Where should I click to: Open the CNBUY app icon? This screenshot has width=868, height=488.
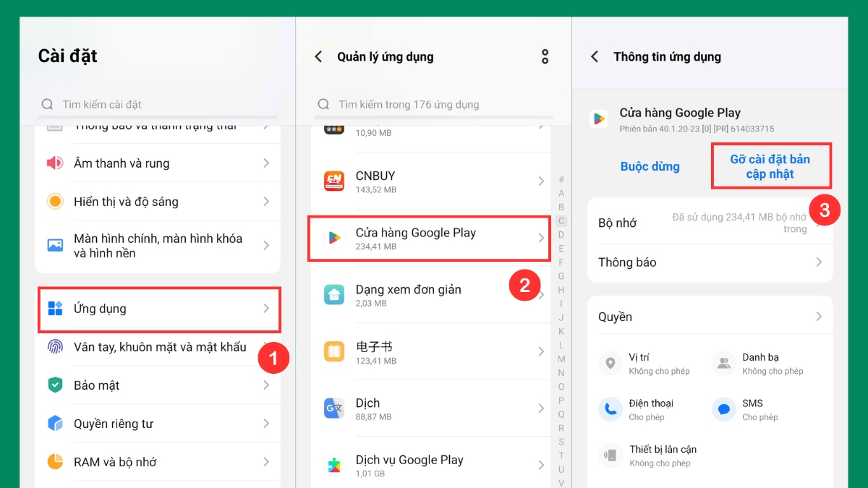point(334,181)
